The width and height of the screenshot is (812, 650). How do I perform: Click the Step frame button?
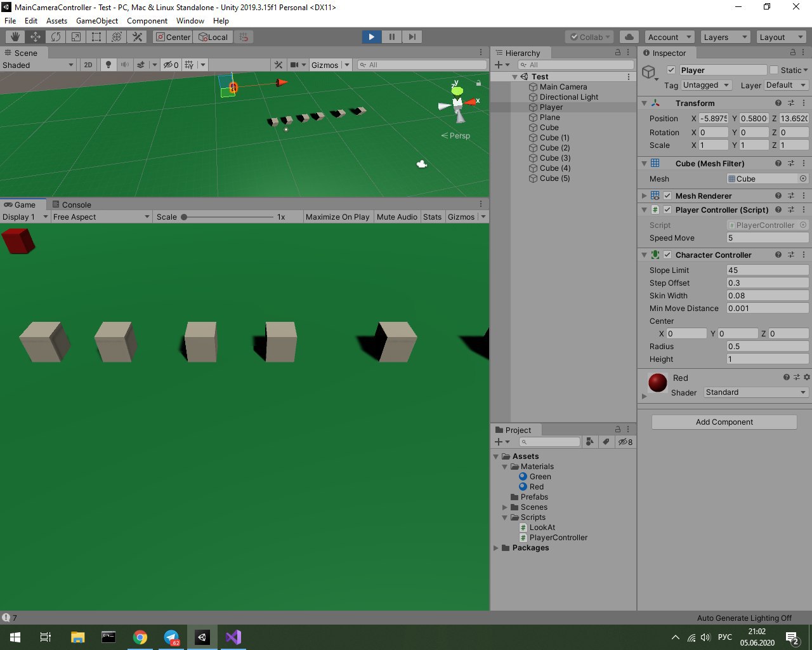412,37
